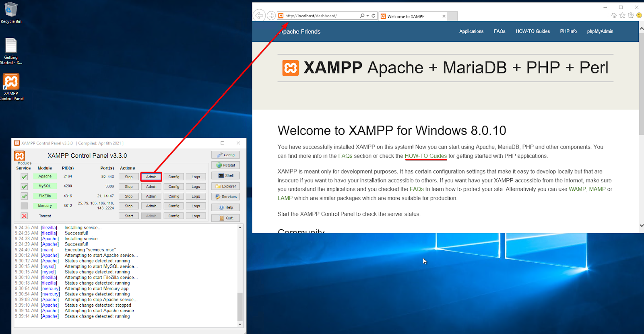Open HOW-TO Guides in top navigation
This screenshot has height=334, width=644.
(x=533, y=31)
